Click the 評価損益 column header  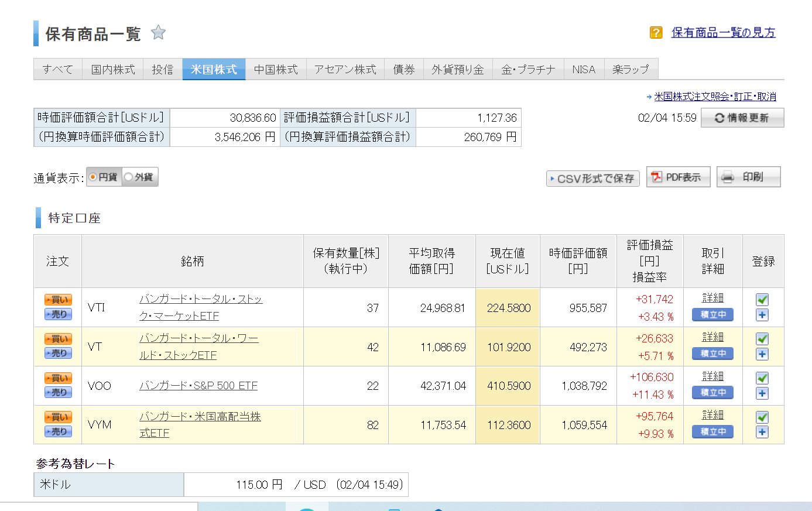650,261
